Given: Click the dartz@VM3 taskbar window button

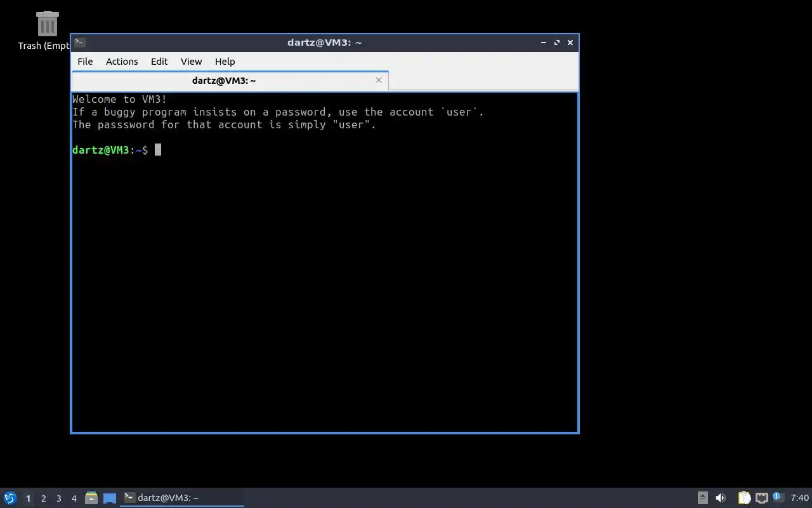Looking at the screenshot, I should [x=183, y=498].
